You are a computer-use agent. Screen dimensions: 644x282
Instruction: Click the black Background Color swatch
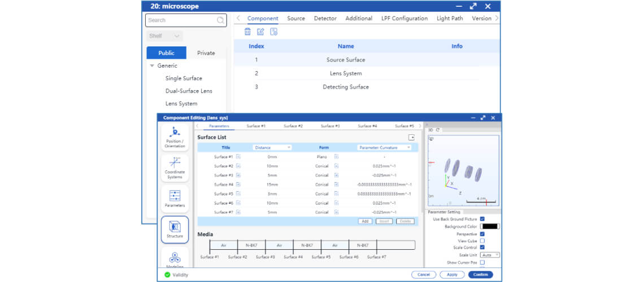pyautogui.click(x=489, y=226)
